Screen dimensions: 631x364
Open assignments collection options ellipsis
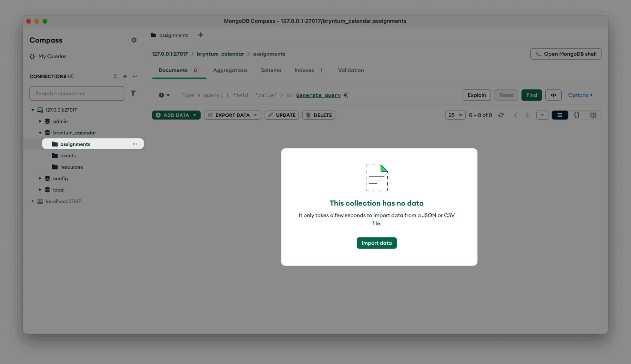pos(135,144)
